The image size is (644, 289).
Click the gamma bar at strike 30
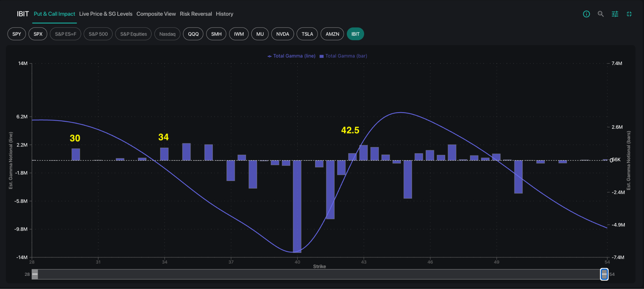coord(76,154)
